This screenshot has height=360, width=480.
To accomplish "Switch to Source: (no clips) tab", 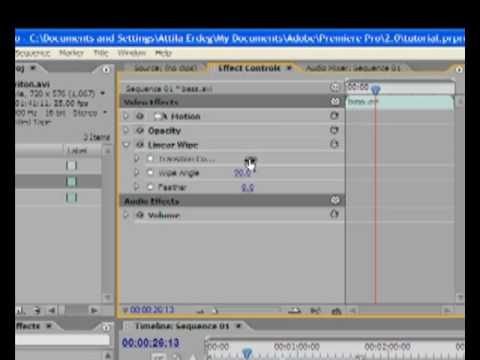I will click(x=165, y=68).
